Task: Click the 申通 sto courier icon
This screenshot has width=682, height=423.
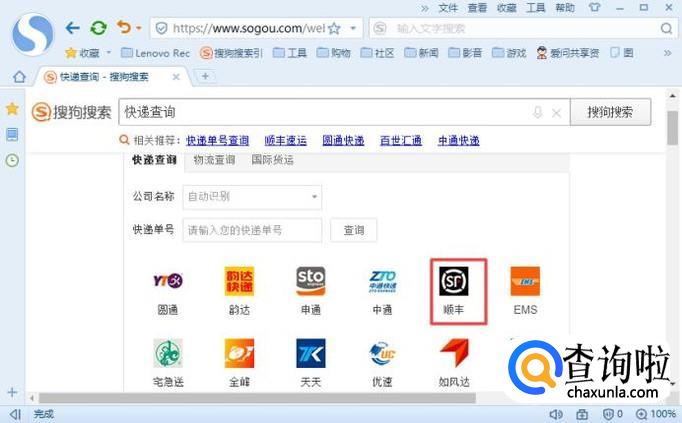Action: tap(310, 282)
